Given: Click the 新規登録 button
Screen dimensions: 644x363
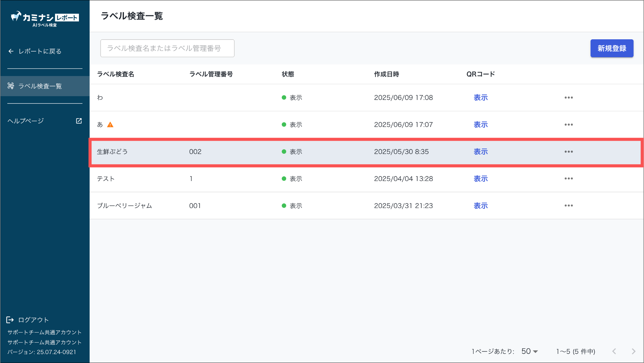Looking at the screenshot, I should tap(612, 48).
